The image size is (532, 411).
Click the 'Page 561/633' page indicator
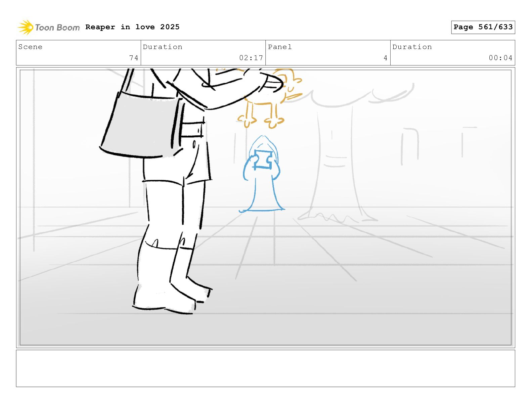point(483,27)
